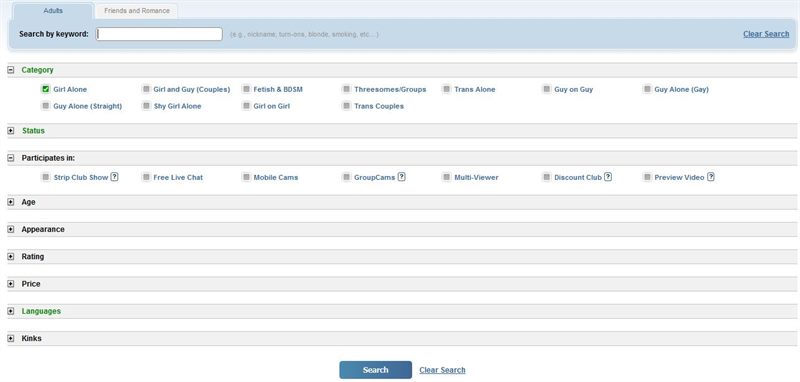
Task: Expand the Age filter section
Action: coord(11,202)
